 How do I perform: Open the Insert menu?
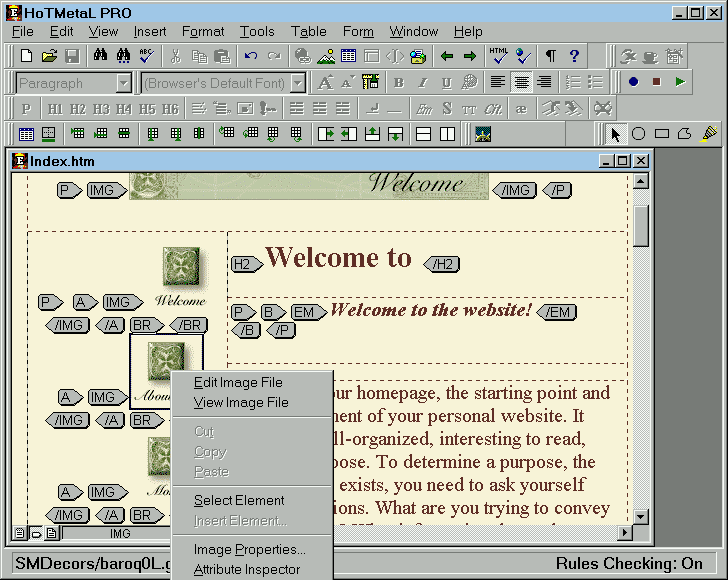[150, 32]
